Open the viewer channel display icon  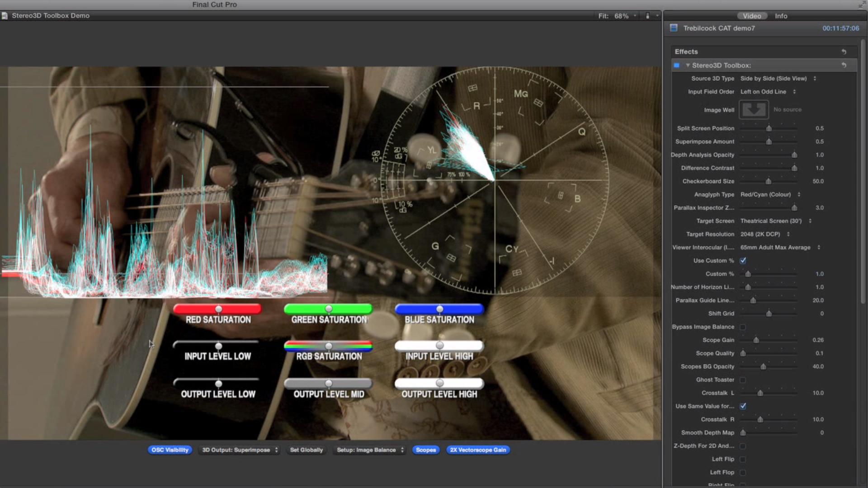pos(647,16)
